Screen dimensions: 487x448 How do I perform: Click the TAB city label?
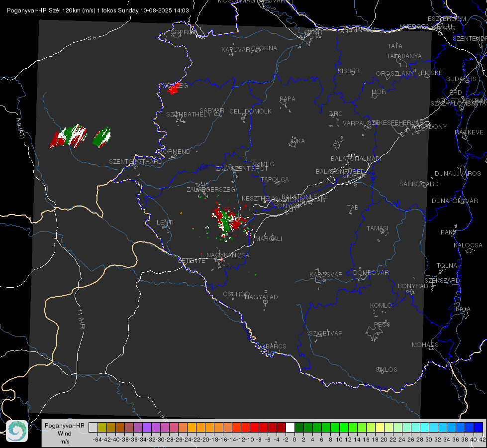pos(353,208)
